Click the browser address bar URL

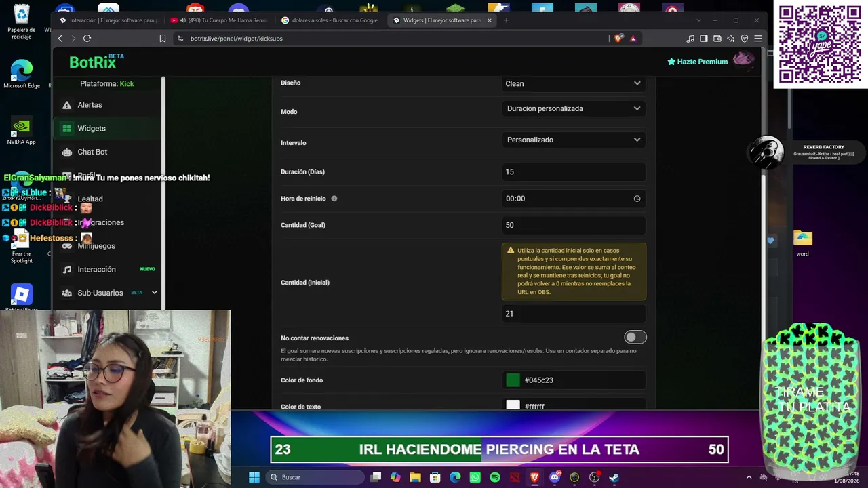coord(236,39)
